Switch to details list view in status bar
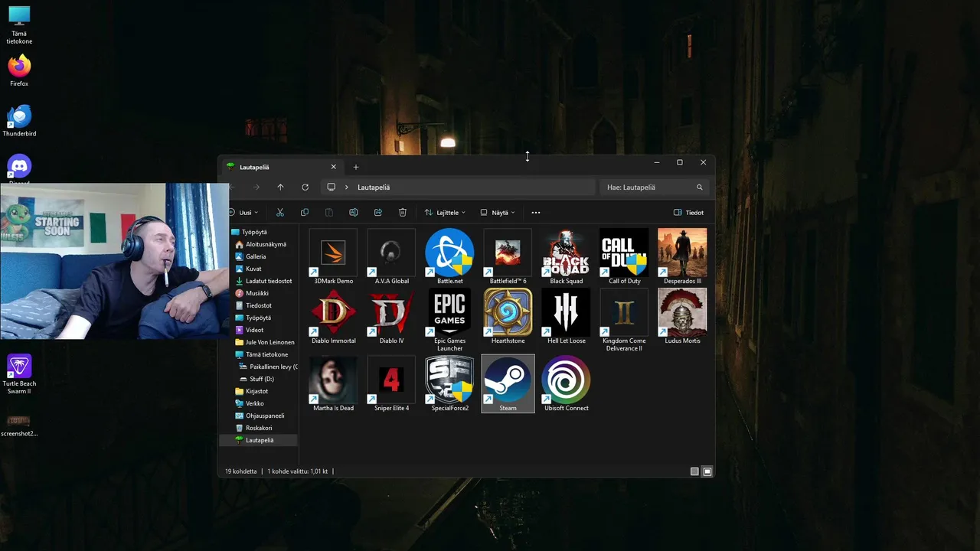The image size is (980, 551). pos(694,471)
